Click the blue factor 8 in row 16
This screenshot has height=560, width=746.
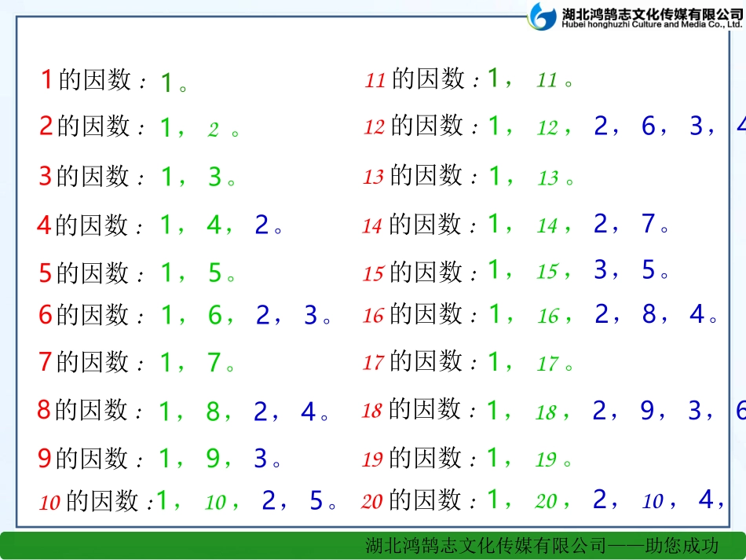[x=649, y=314]
